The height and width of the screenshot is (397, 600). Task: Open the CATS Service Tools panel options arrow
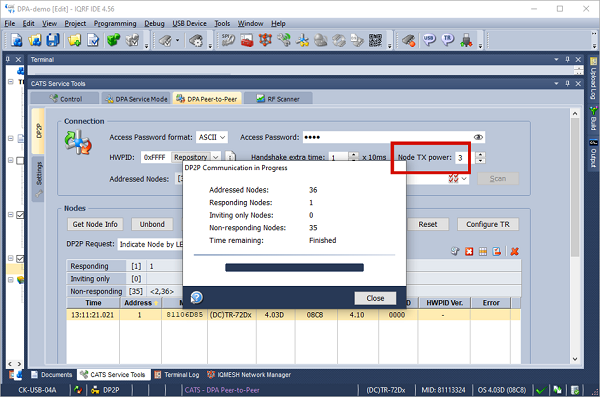556,83
